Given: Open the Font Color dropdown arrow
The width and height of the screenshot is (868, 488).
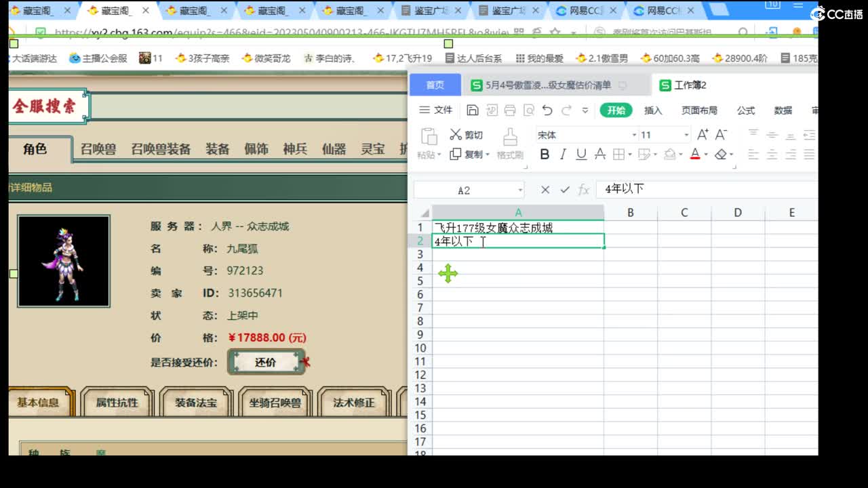Looking at the screenshot, I should click(x=705, y=155).
